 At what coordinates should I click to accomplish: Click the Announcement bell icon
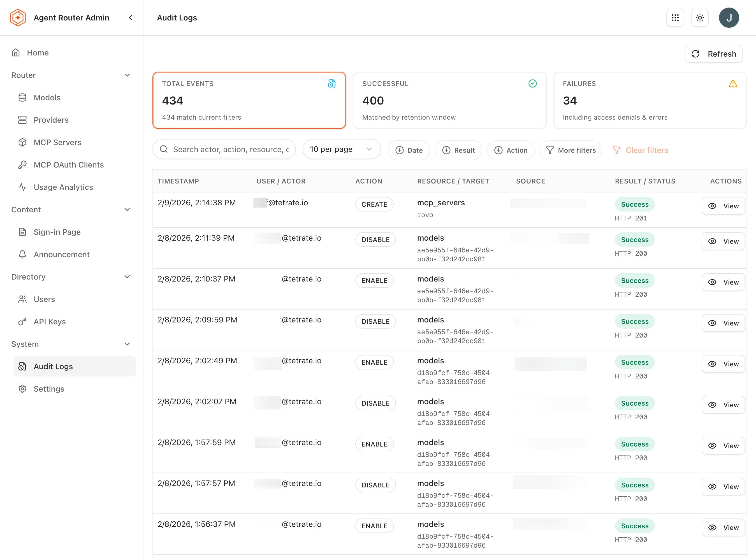22,254
